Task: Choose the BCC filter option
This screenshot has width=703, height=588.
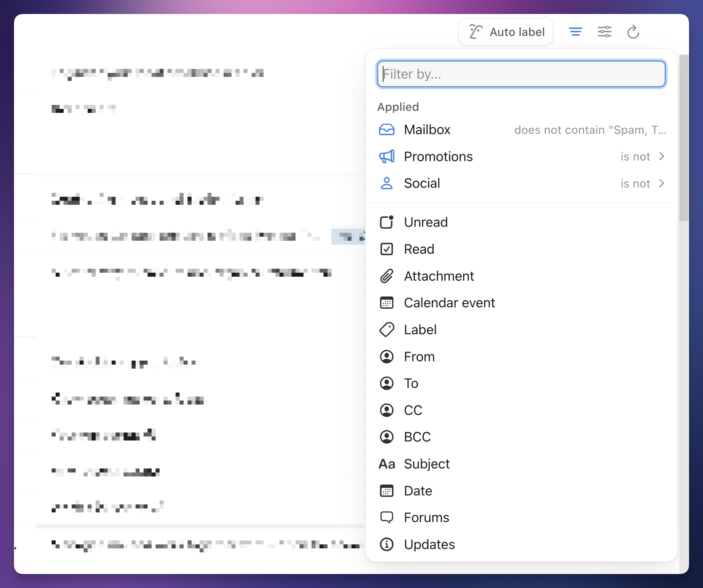Action: click(522, 437)
